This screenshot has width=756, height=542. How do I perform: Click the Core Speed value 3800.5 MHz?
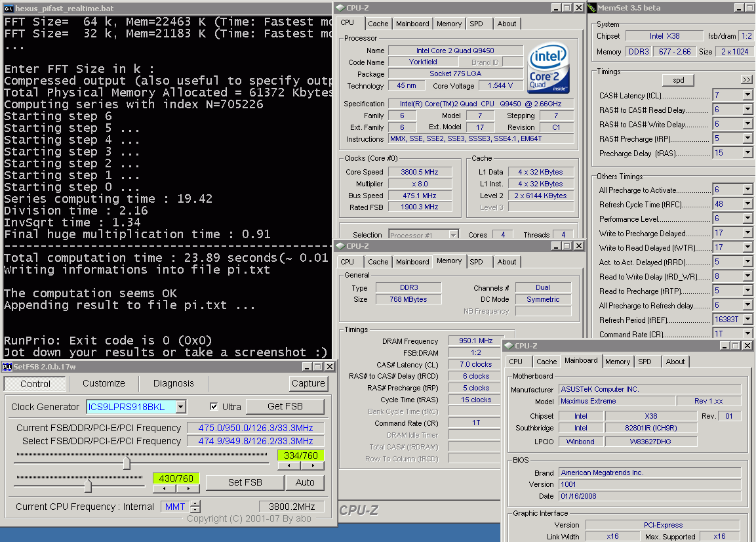pyautogui.click(x=420, y=172)
